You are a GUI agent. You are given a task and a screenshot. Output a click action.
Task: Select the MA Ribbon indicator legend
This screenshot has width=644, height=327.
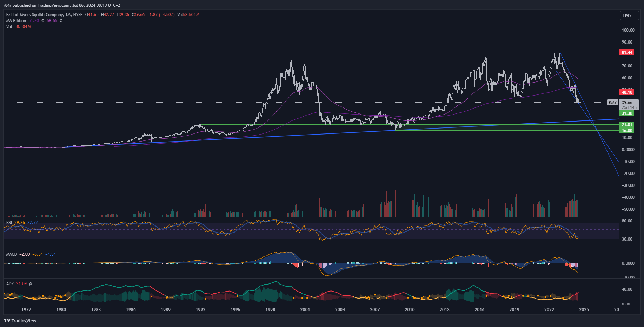pos(16,21)
